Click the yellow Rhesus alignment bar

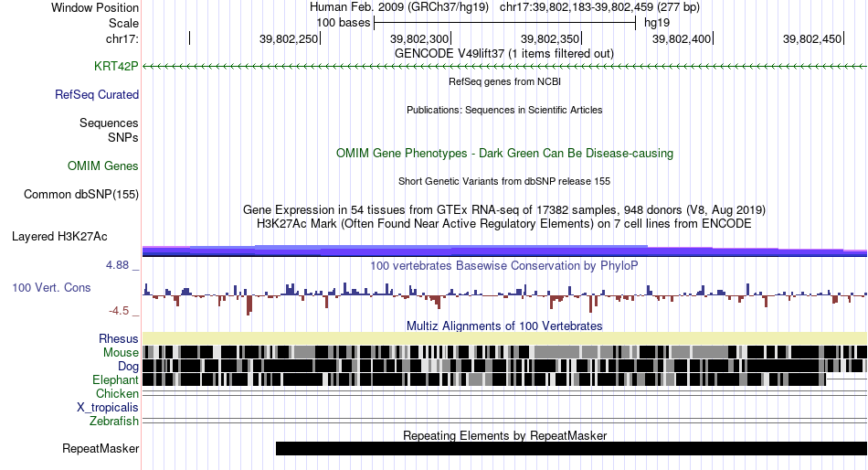(504, 338)
